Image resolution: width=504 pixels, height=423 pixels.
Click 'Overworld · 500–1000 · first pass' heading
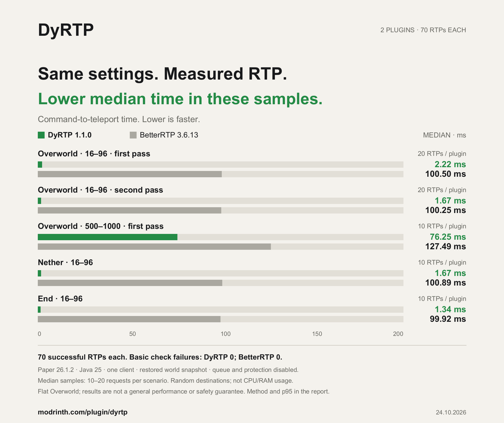101,226
